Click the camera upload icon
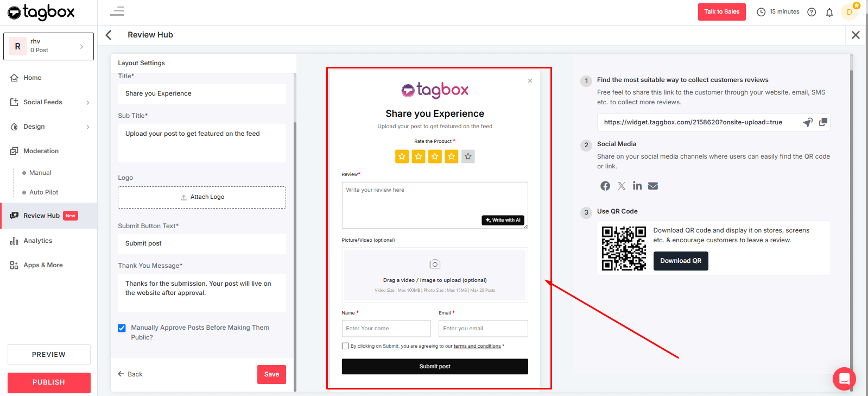The image size is (868, 396). pos(435,264)
